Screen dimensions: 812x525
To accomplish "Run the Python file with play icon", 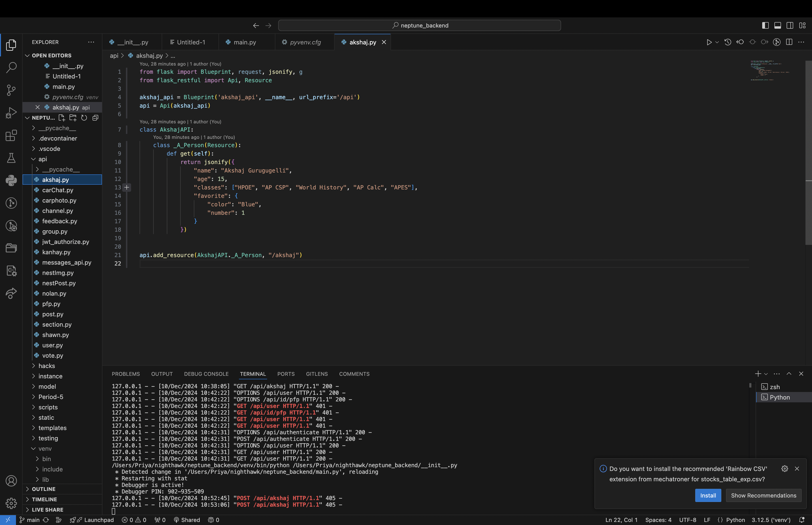I will (709, 42).
